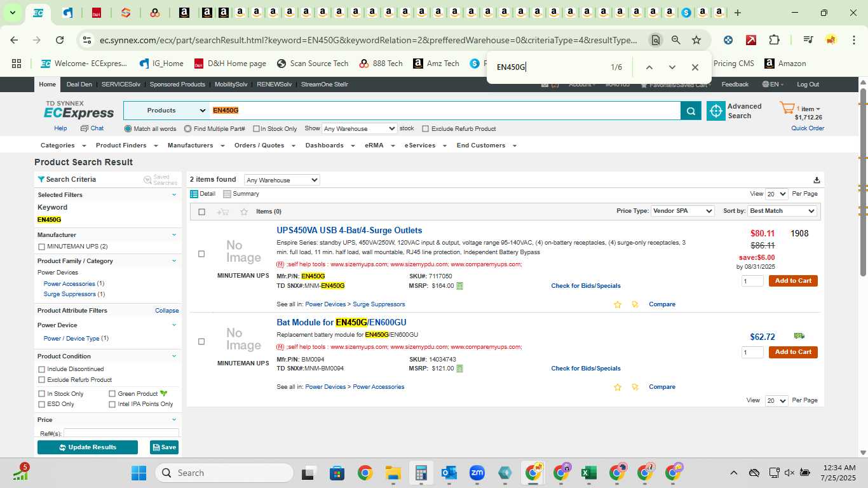Viewport: 868px width, 488px height.
Task: Open Price Type Vendor SPA dropdown
Action: click(x=682, y=211)
